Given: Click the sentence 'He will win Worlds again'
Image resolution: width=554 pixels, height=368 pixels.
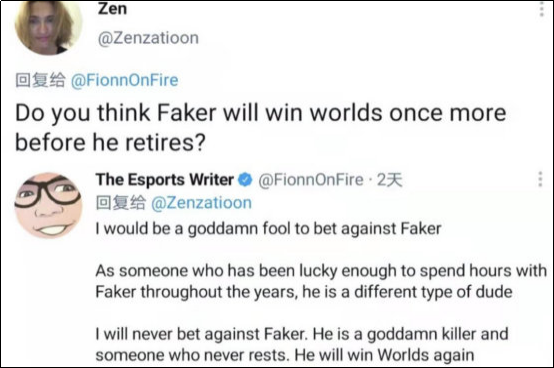Looking at the screenshot, I should pyautogui.click(x=384, y=355).
